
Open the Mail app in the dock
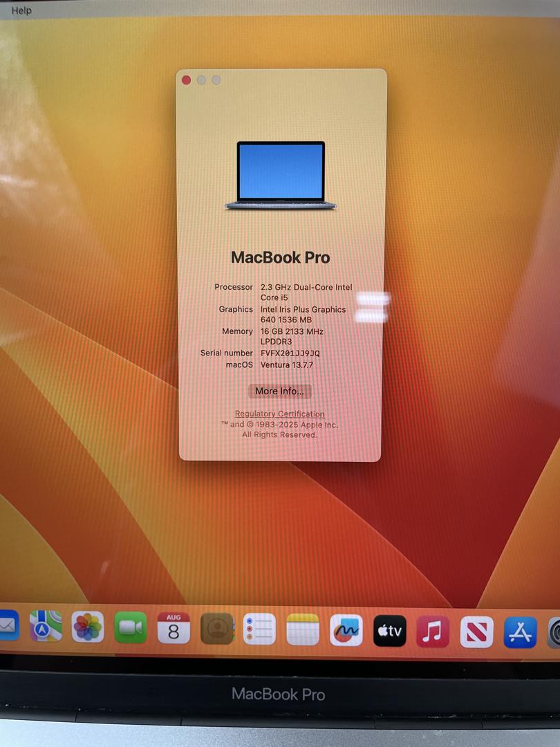(7, 626)
